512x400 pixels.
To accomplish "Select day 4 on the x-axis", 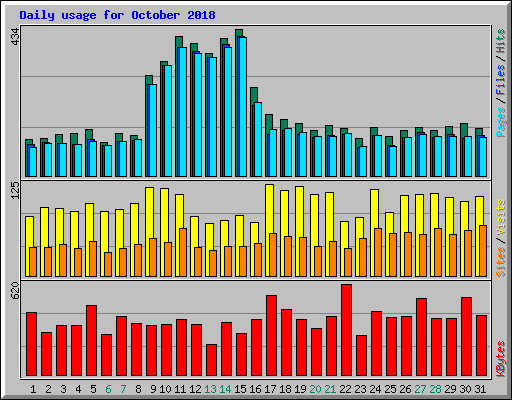I will point(78,389).
